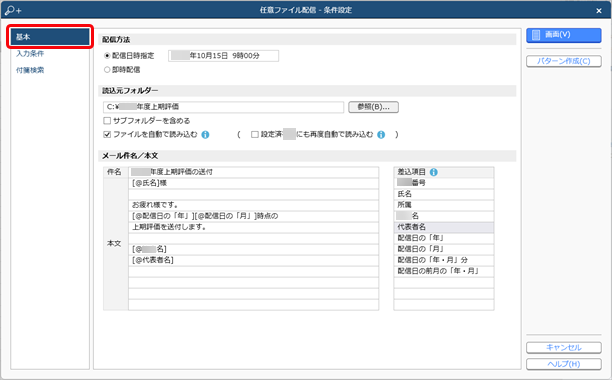This screenshot has width=612, height=380.
Task: Select the 即時配信 radio button
Action: point(107,70)
